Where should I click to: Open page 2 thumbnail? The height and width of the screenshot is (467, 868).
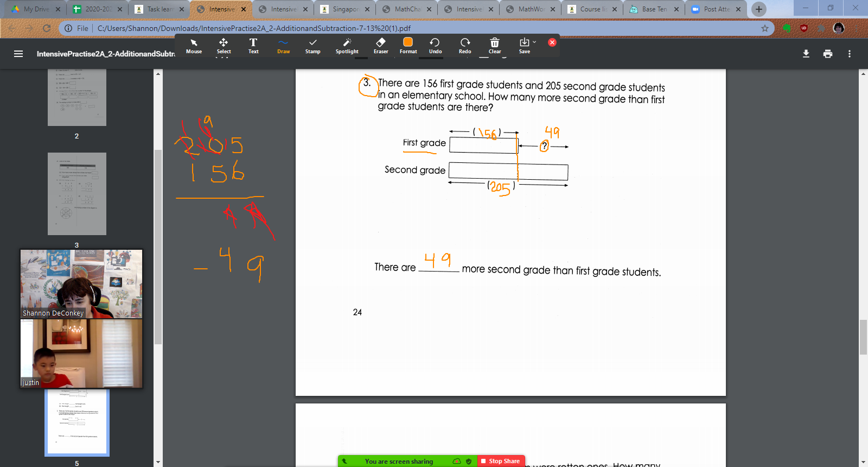point(77,97)
